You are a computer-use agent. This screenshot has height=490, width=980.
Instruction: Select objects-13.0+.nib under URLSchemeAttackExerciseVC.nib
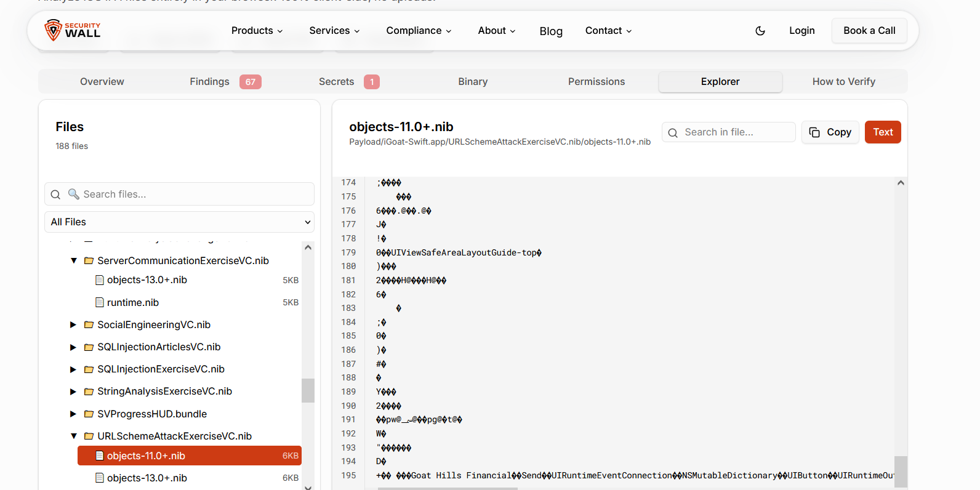pyautogui.click(x=147, y=478)
